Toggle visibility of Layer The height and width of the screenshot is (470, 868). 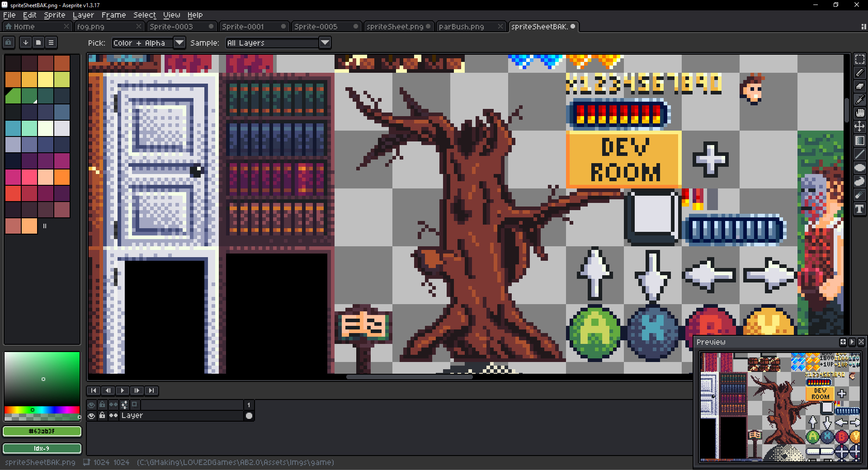[x=91, y=416]
